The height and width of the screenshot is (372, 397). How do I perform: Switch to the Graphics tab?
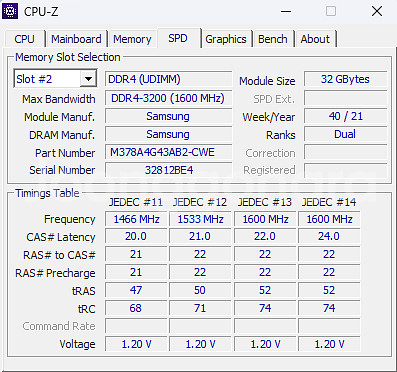click(226, 39)
